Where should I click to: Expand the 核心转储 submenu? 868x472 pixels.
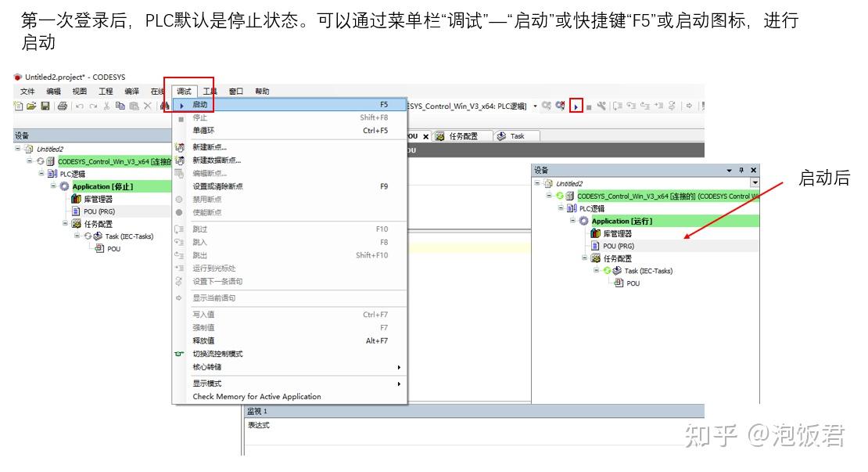289,367
